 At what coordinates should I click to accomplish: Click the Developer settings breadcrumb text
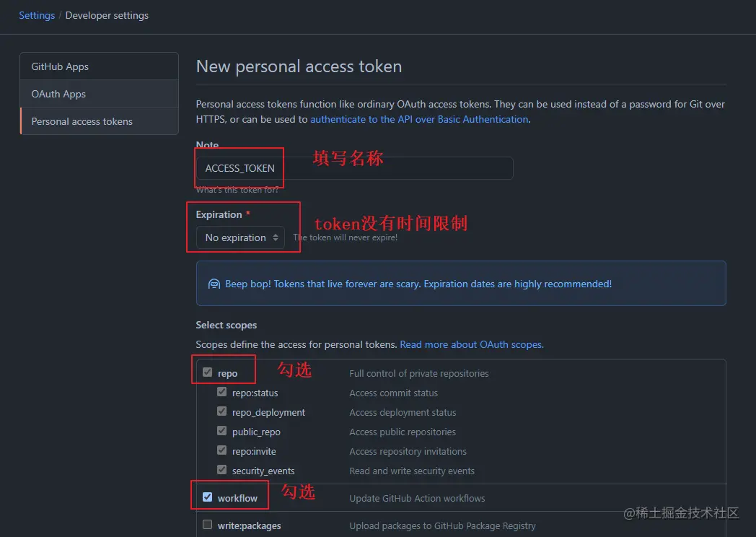[x=107, y=15]
